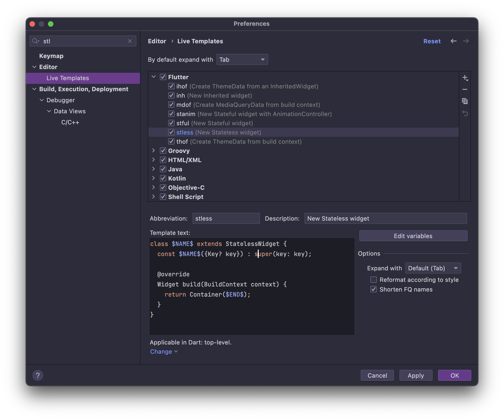The width and height of the screenshot is (504, 420).
Task: Navigate back with the left arrow
Action: point(453,41)
